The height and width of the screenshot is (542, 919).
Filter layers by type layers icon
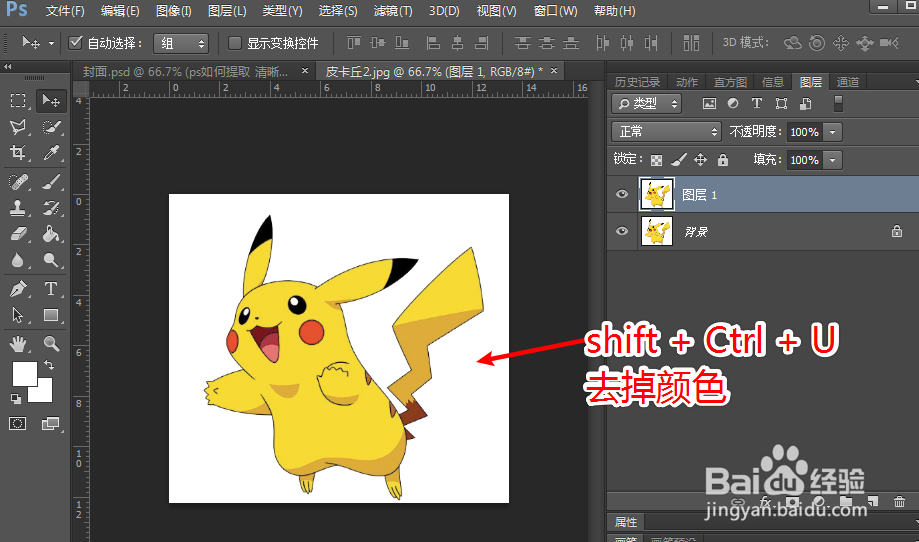coord(757,104)
